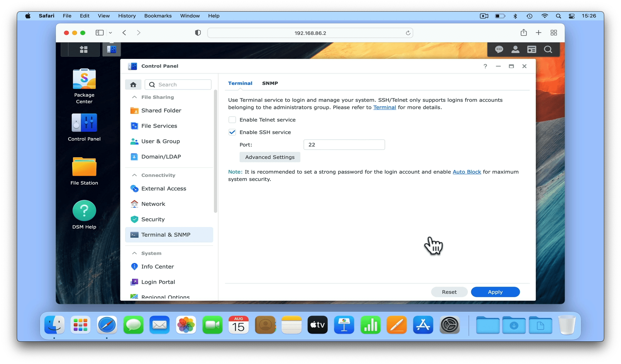621x364 pixels.
Task: Open DSM Help desktop icon
Action: pyautogui.click(x=84, y=215)
